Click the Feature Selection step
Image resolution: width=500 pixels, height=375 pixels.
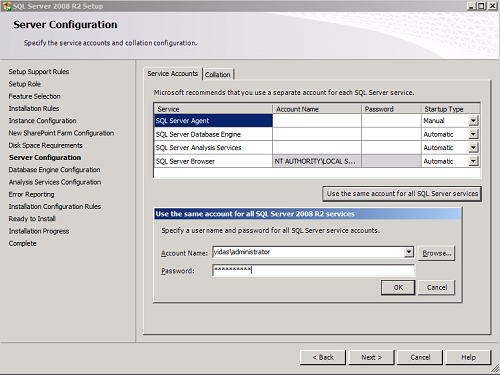pyautogui.click(x=34, y=96)
